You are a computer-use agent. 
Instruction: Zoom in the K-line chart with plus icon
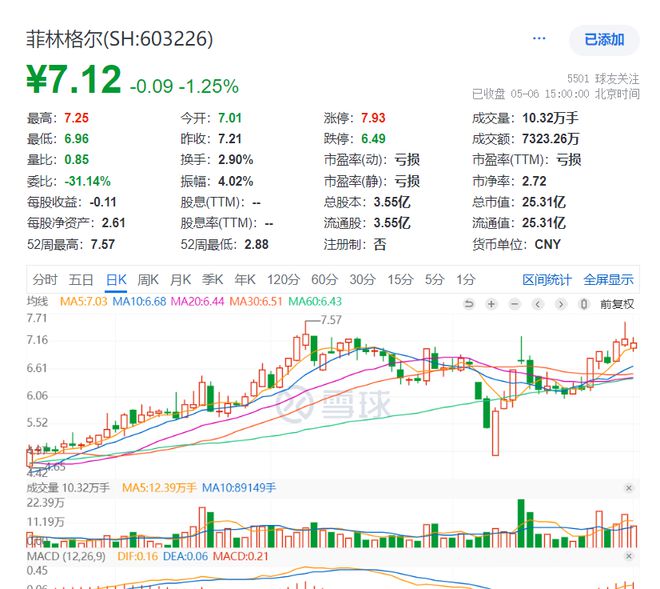(491, 304)
